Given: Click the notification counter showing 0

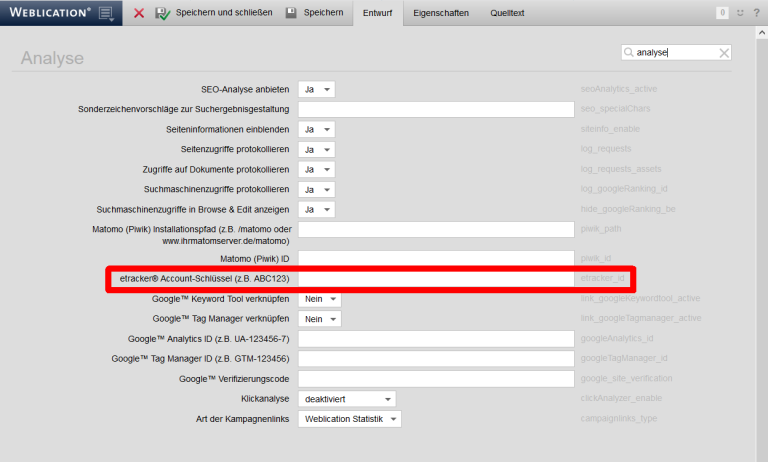Looking at the screenshot, I should (x=722, y=13).
